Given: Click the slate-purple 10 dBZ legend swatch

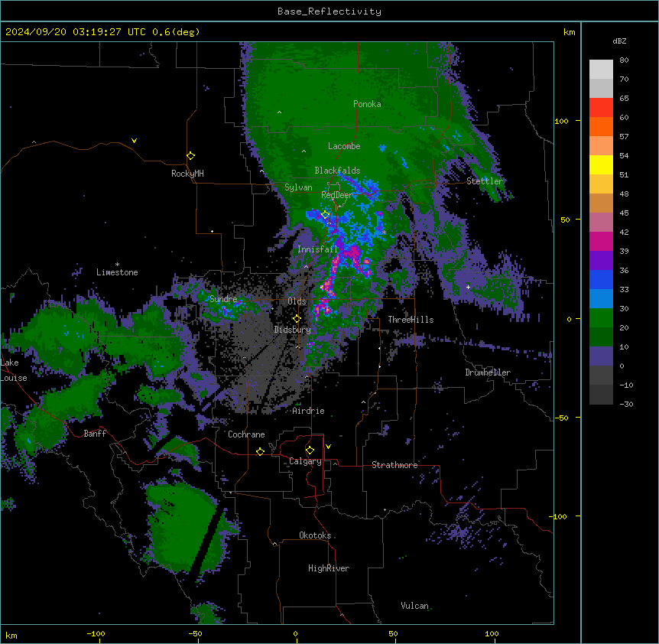Looking at the screenshot, I should [601, 356].
